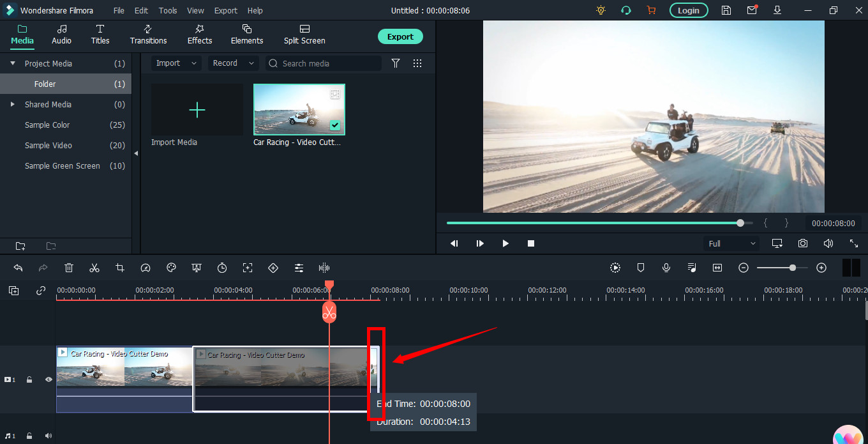Screen dimensions: 868x444
Task: Toggle the lock on video track 1
Action: 29,379
